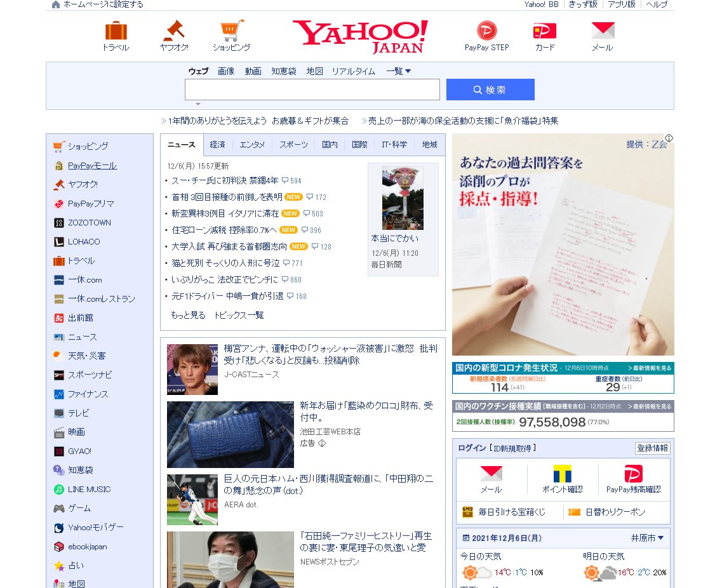The width and height of the screenshot is (722, 588).
Task: Open GYAO! icon in sidebar
Action: click(x=59, y=451)
